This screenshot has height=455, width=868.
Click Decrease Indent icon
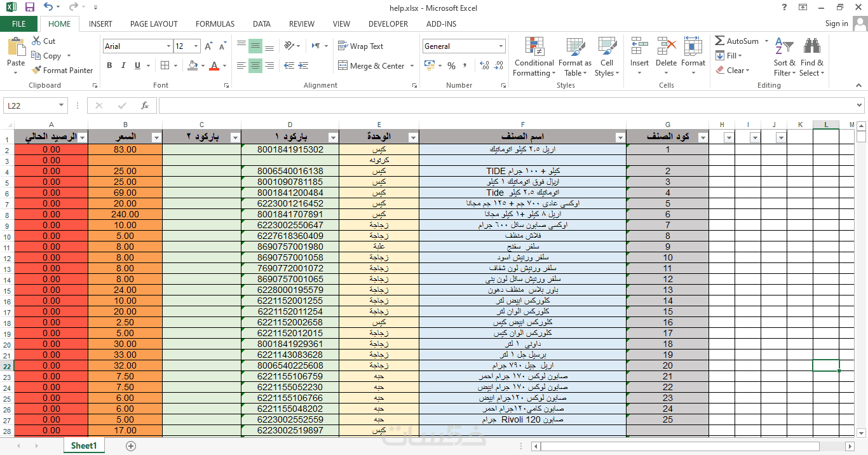(x=289, y=65)
